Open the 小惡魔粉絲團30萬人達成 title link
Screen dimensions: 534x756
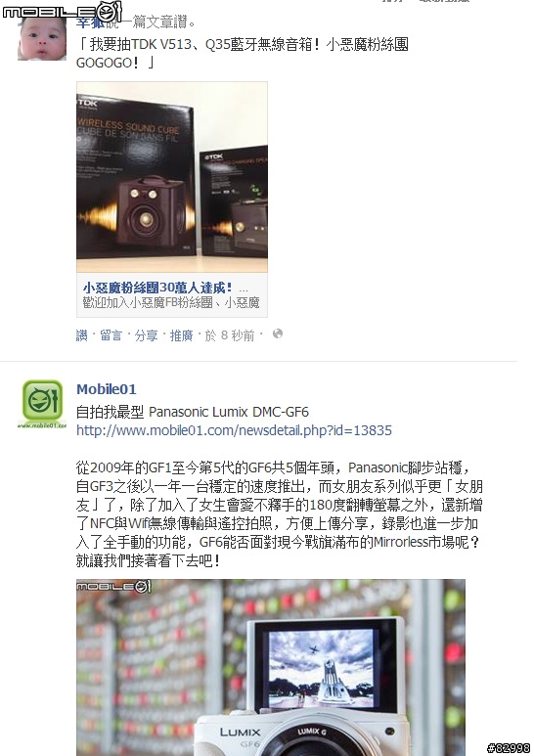point(157,288)
